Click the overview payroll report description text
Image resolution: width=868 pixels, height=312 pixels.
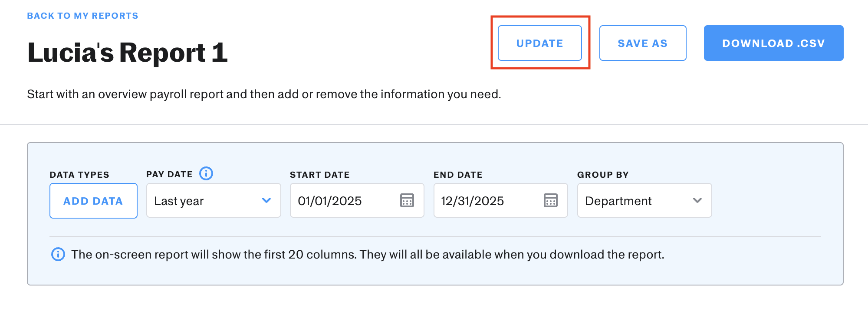pyautogui.click(x=264, y=94)
